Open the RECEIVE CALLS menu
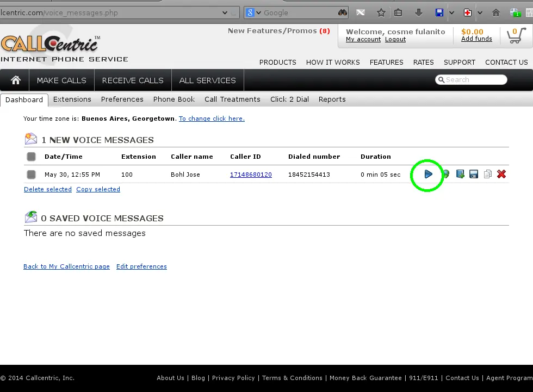533x392 pixels. (x=133, y=80)
